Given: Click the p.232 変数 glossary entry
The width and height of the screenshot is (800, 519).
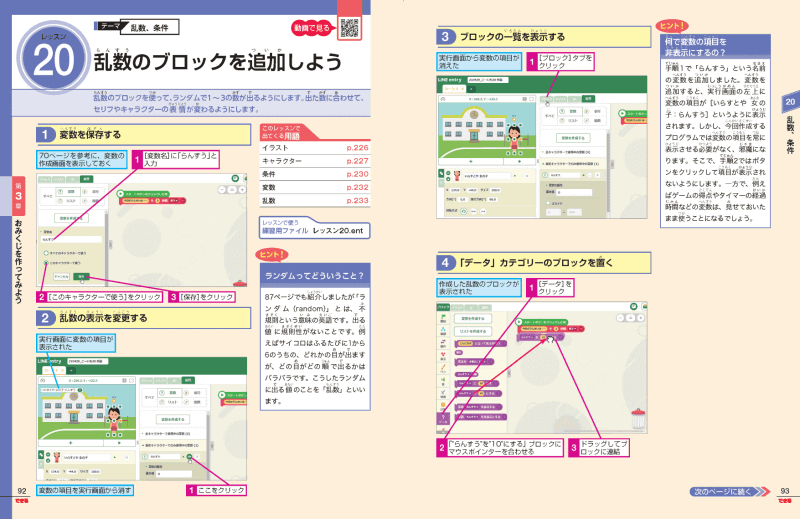Looking at the screenshot, I should 315,187.
